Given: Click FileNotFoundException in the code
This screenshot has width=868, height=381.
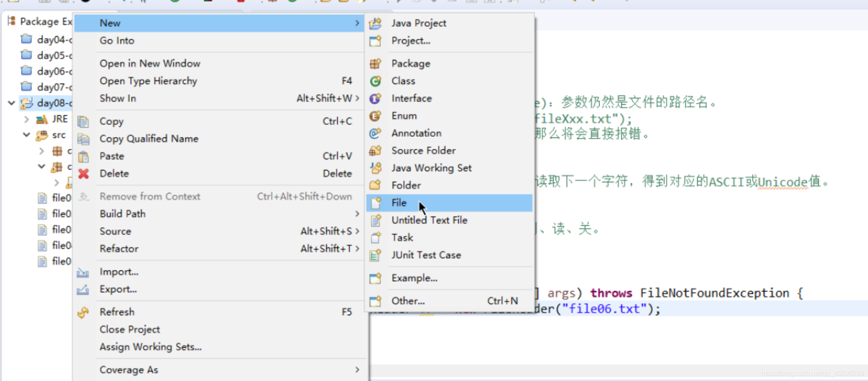Looking at the screenshot, I should (x=714, y=293).
